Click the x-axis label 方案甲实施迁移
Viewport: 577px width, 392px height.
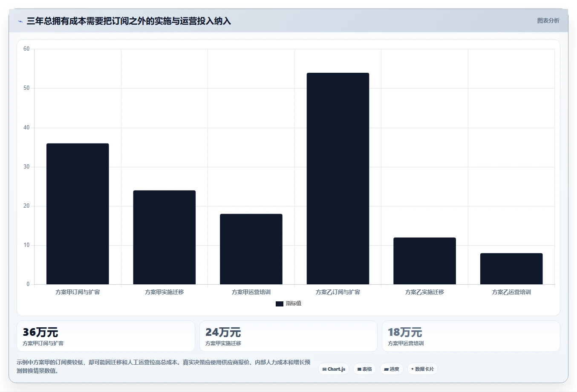click(164, 292)
